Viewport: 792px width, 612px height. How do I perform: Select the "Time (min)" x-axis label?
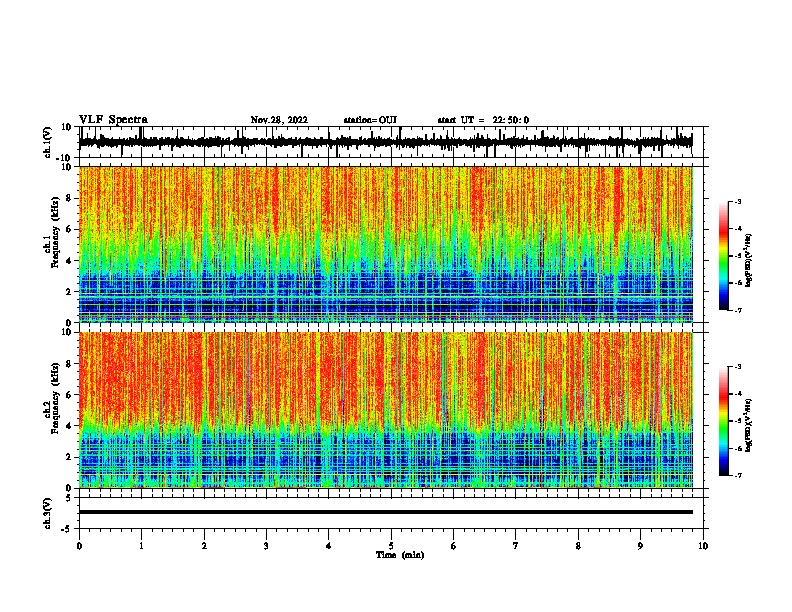tap(400, 555)
